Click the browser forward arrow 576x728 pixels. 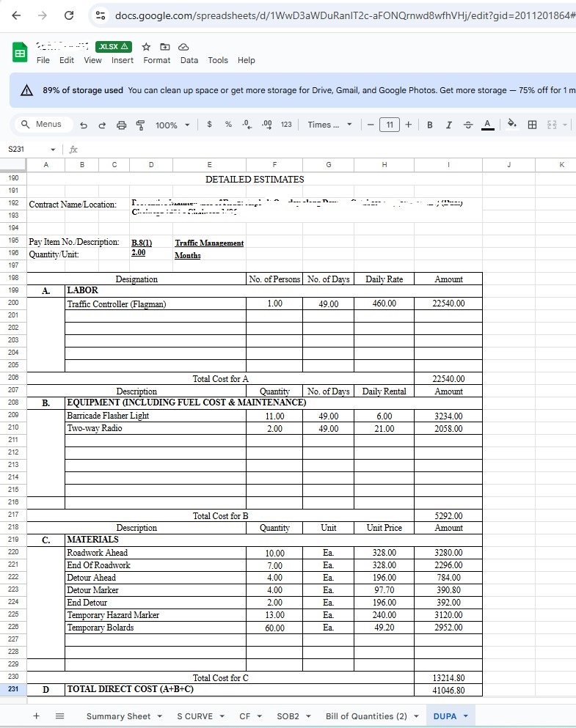coord(43,15)
